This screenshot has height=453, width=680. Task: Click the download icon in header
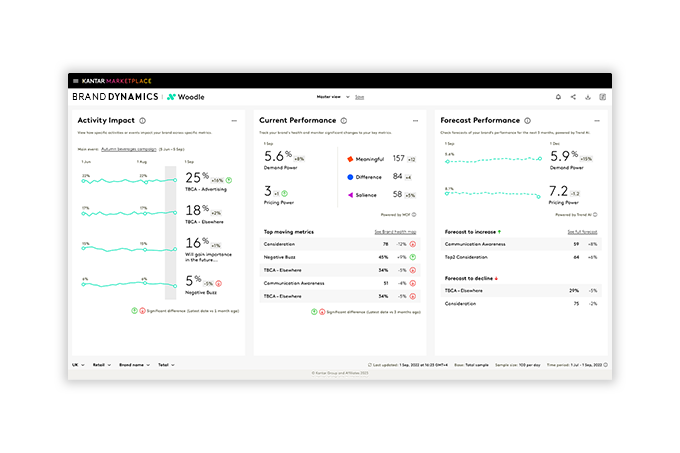click(x=588, y=97)
